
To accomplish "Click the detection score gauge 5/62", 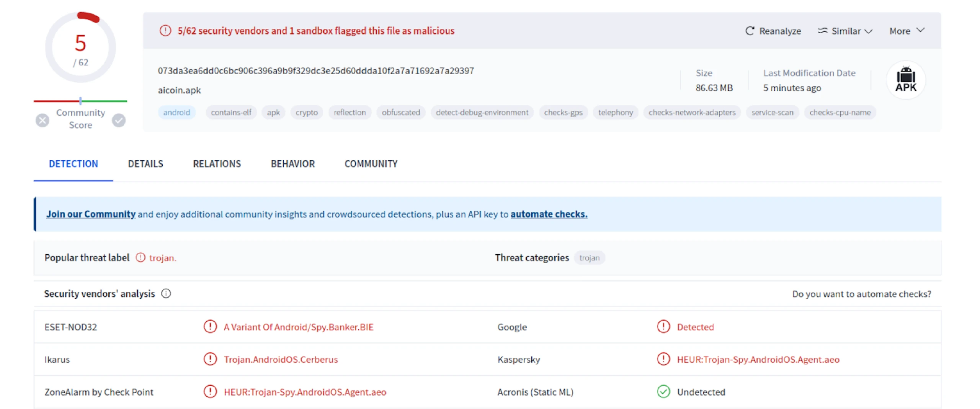I will 80,47.
